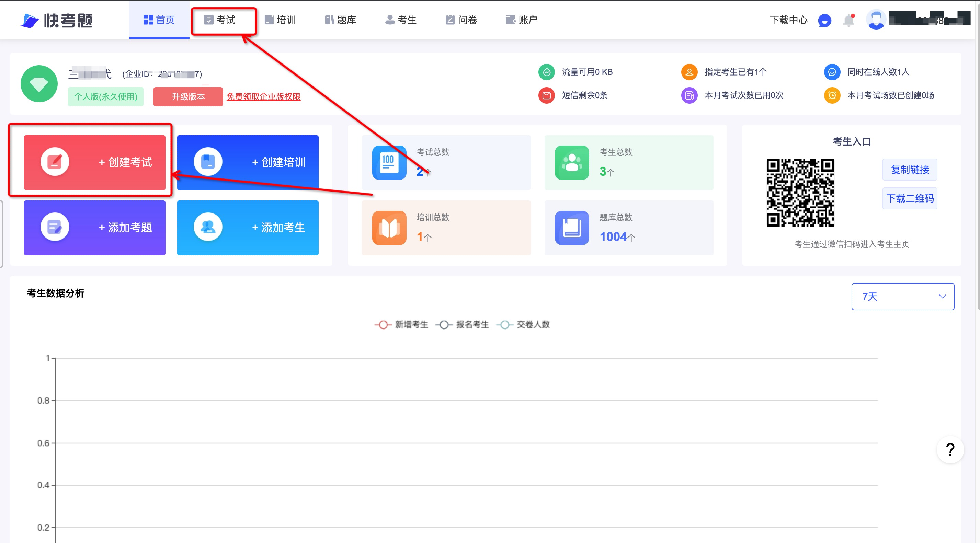Image resolution: width=980 pixels, height=543 pixels.
Task: Click the user avatar icon
Action: click(876, 19)
